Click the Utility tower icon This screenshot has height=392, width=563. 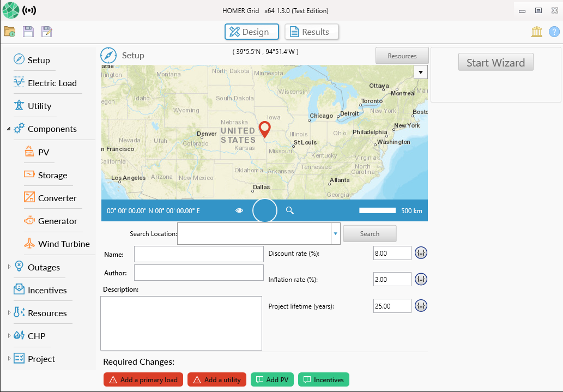click(x=19, y=105)
